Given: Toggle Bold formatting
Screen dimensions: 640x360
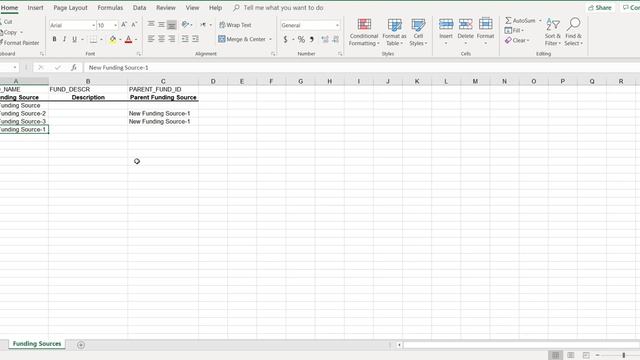Looking at the screenshot, I should (54, 39).
